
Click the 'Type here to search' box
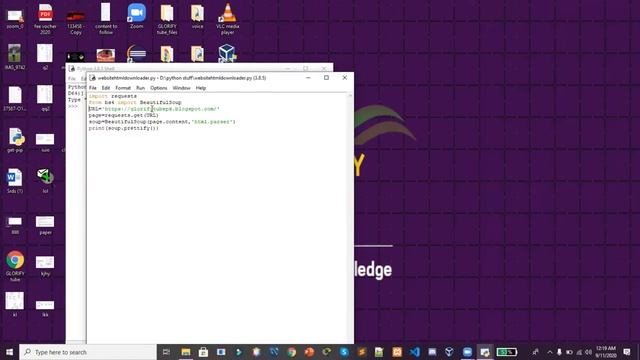pyautogui.click(x=88, y=352)
